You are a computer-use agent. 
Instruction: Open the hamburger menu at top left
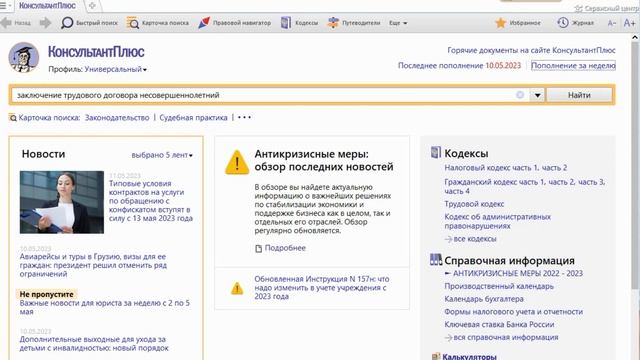click(x=3, y=6)
